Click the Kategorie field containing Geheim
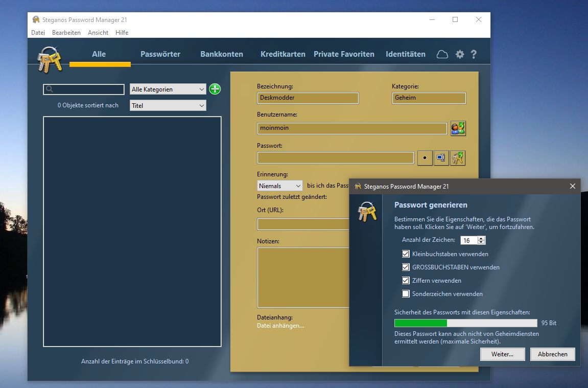 (429, 98)
